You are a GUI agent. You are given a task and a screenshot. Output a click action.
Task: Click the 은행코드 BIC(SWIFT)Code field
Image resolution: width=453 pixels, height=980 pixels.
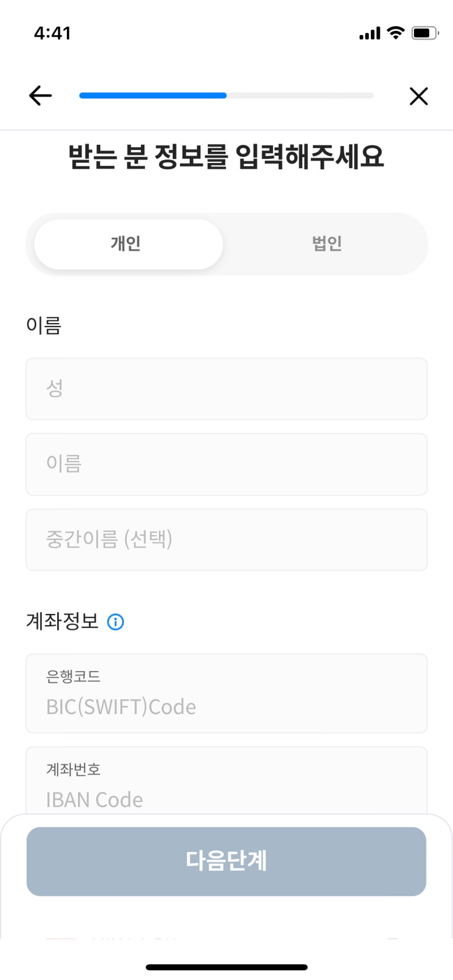[226, 693]
